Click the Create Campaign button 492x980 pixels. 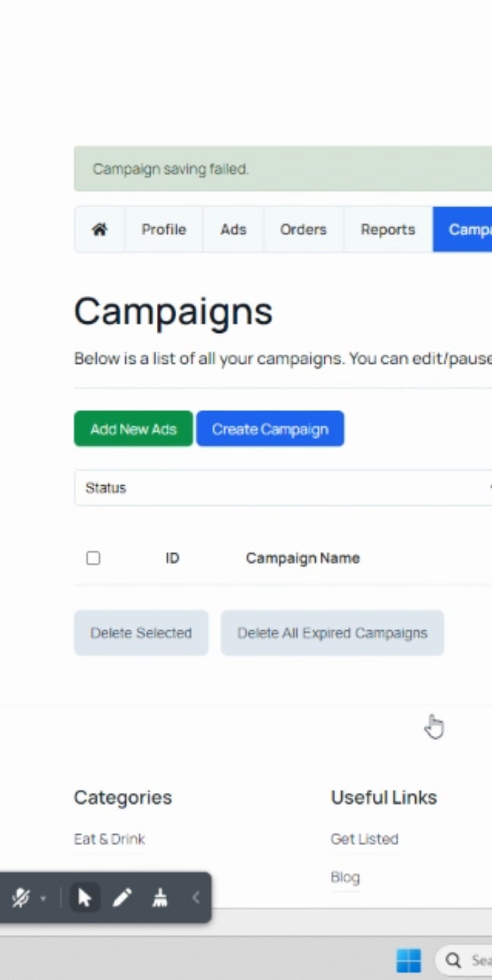coord(270,429)
